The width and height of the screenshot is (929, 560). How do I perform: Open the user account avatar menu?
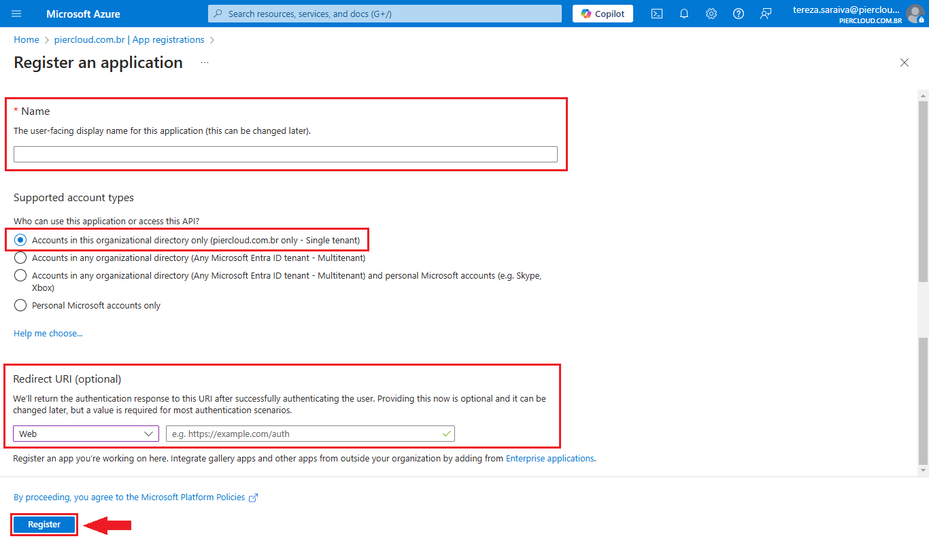(x=915, y=14)
